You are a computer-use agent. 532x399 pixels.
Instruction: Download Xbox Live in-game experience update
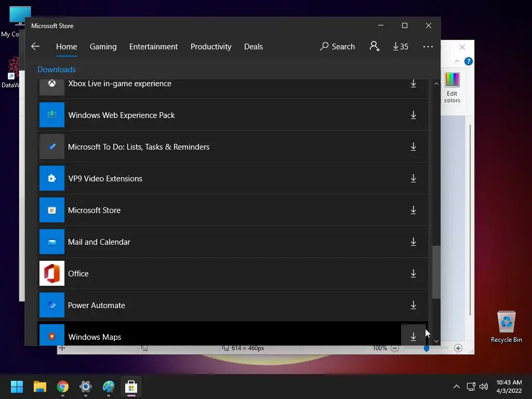[x=413, y=84]
